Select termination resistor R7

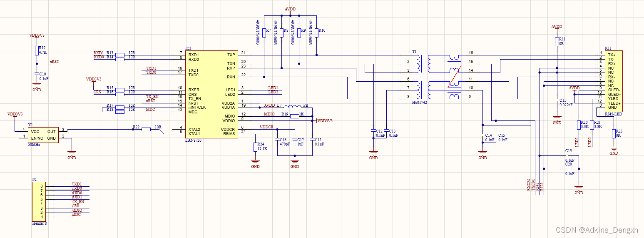tap(264, 33)
